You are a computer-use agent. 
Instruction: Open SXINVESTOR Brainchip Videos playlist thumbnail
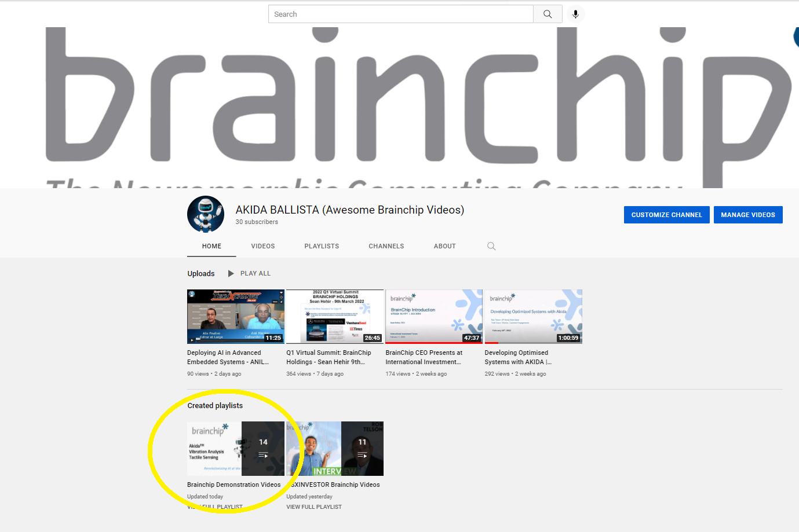coord(335,449)
